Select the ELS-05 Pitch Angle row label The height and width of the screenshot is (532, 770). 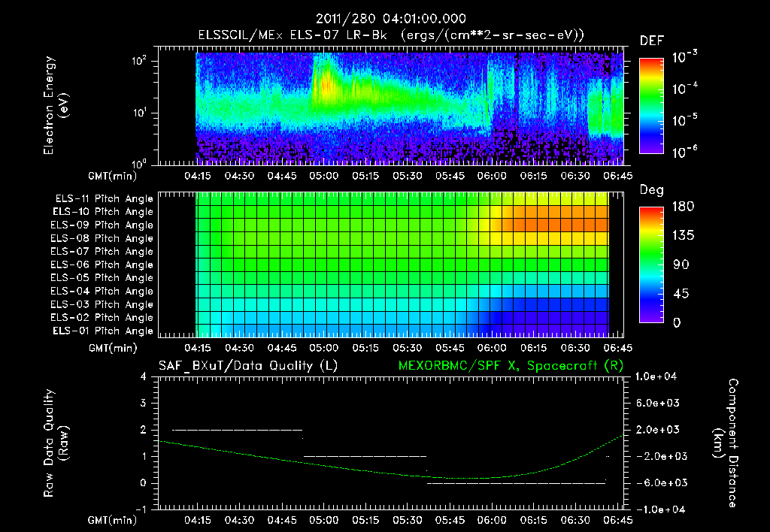click(x=102, y=278)
